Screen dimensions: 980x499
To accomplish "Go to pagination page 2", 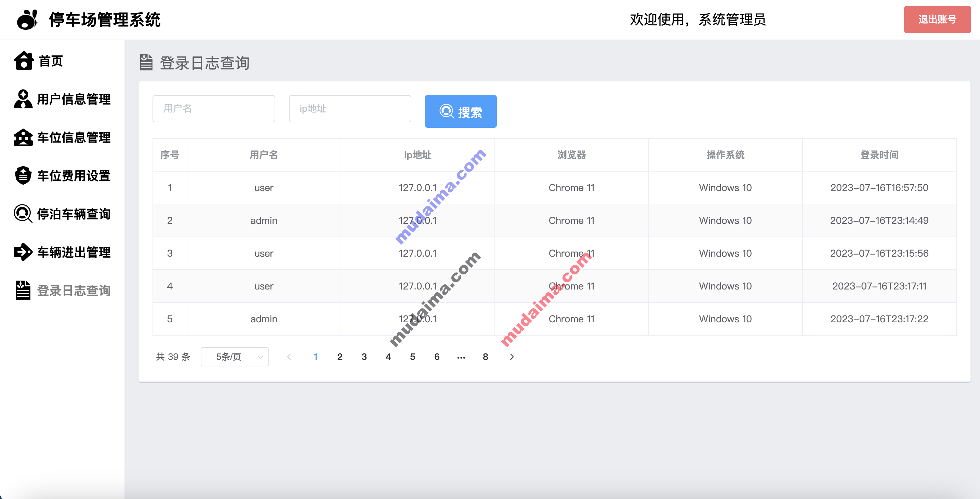I will pos(340,357).
